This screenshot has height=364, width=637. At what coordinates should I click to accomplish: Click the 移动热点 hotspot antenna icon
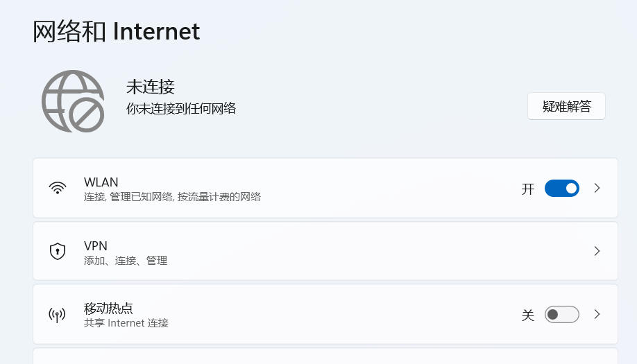point(57,315)
